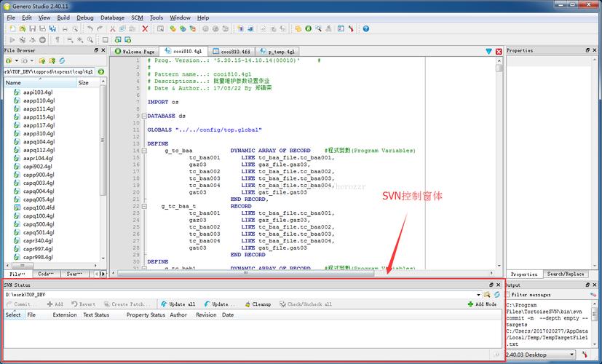Click the Open file toolbar icon
The image size is (602, 364).
(23, 29)
